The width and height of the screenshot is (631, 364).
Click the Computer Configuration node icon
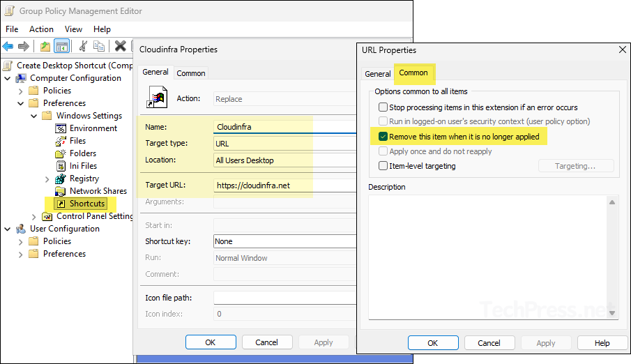21,78
